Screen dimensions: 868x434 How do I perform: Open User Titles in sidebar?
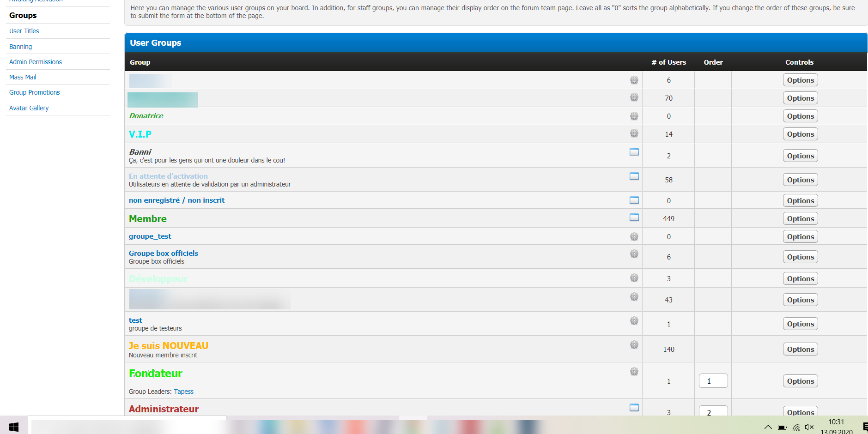24,31
